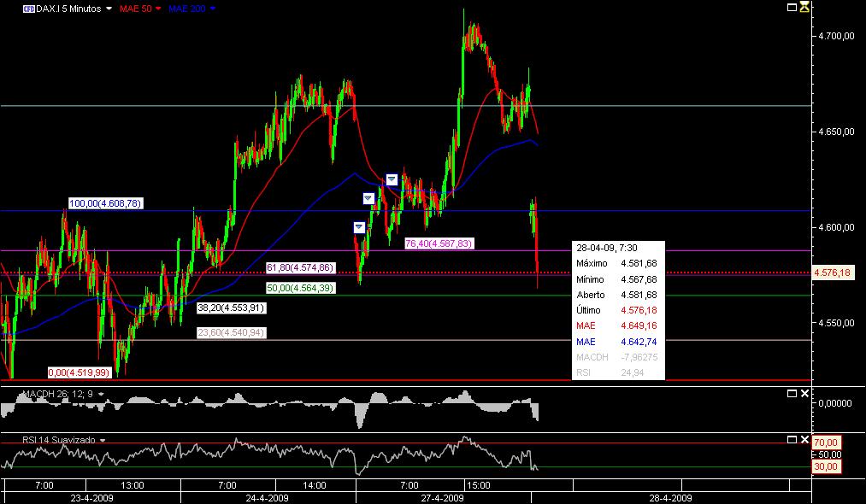Open the MAE 50 dropdown arrow
The image size is (866, 504).
(158, 9)
